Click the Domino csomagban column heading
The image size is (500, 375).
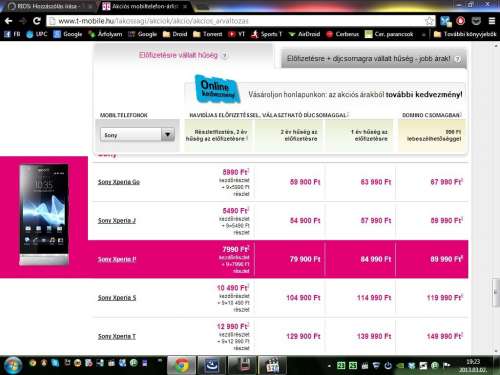point(432,115)
